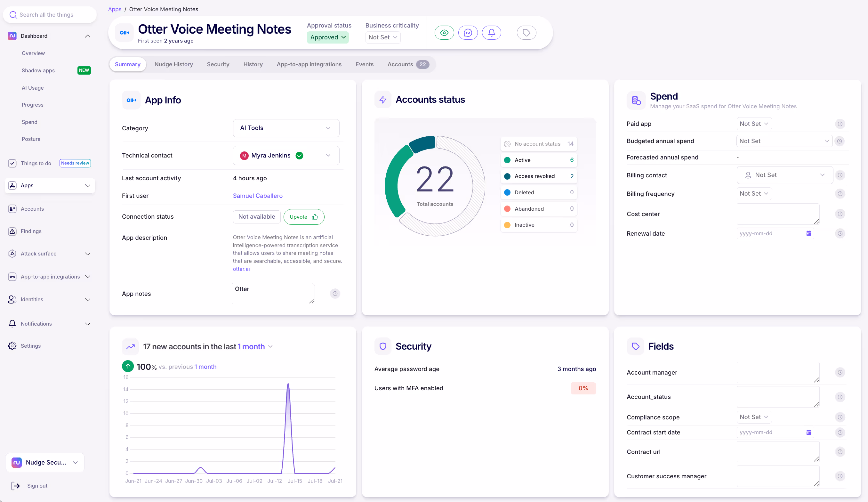Open Samuel Caballero first user link
This screenshot has width=868, height=502.
click(x=258, y=196)
